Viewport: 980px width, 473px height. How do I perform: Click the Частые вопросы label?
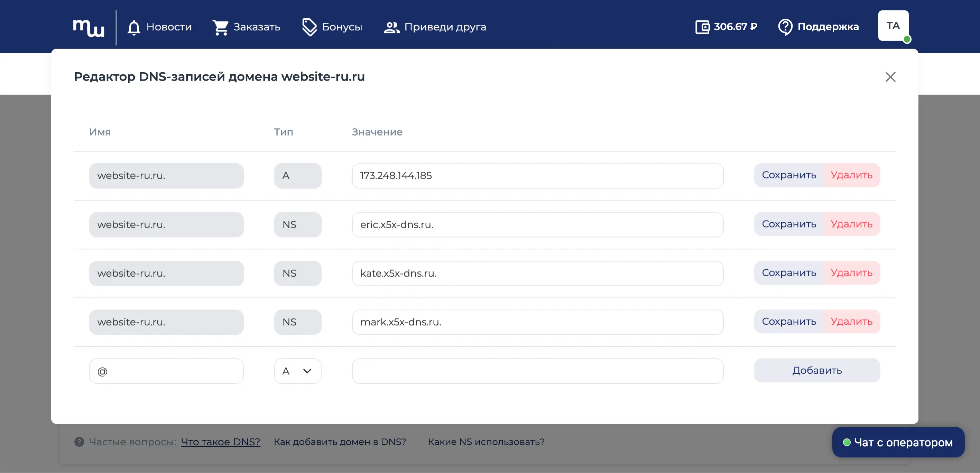click(x=132, y=442)
